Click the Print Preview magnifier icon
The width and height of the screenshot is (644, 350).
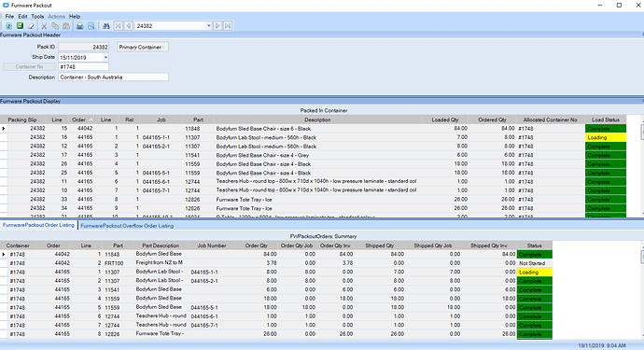click(91, 26)
